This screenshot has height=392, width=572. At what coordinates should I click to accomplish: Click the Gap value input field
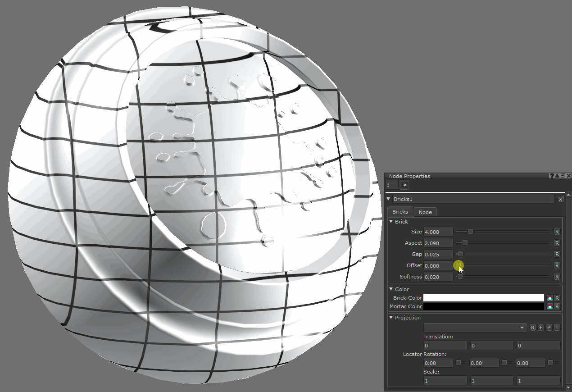point(438,254)
